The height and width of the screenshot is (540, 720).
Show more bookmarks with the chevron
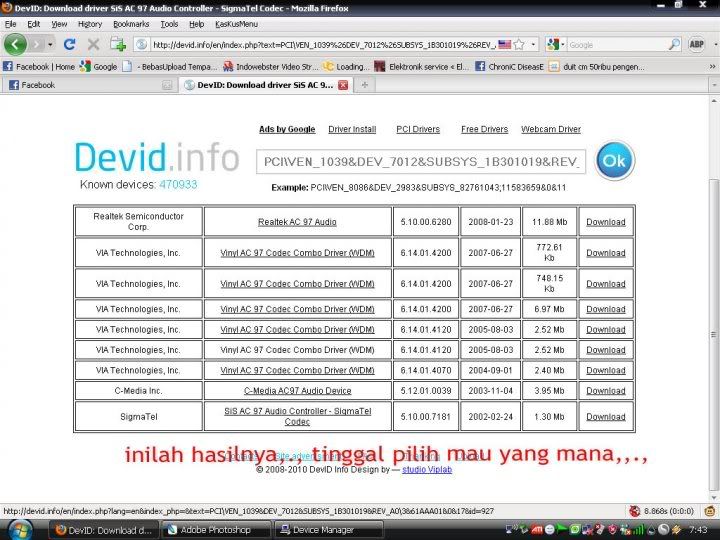point(712,67)
